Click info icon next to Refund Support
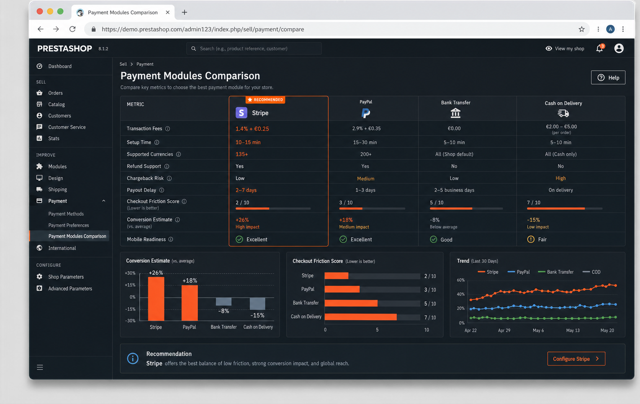The height and width of the screenshot is (404, 640). click(167, 166)
